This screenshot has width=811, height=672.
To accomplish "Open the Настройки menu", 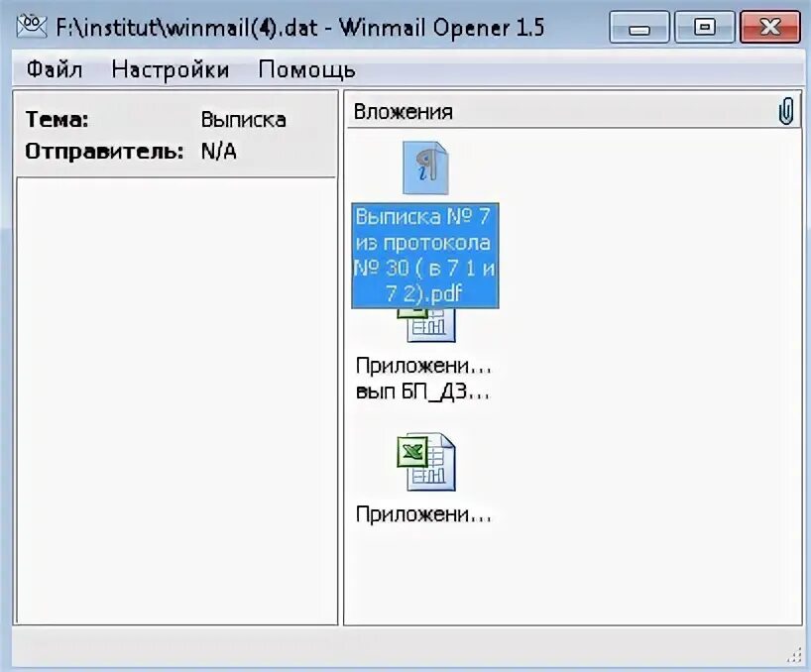I will coord(171,69).
